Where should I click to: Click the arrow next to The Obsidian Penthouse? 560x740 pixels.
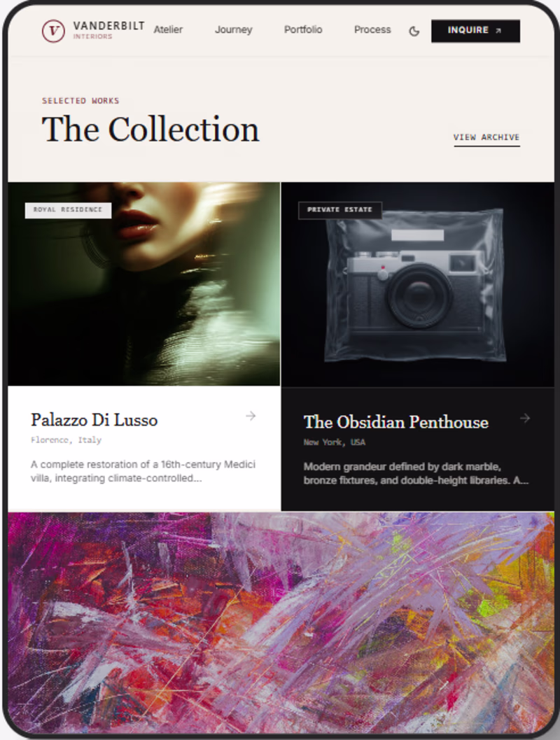(524, 418)
